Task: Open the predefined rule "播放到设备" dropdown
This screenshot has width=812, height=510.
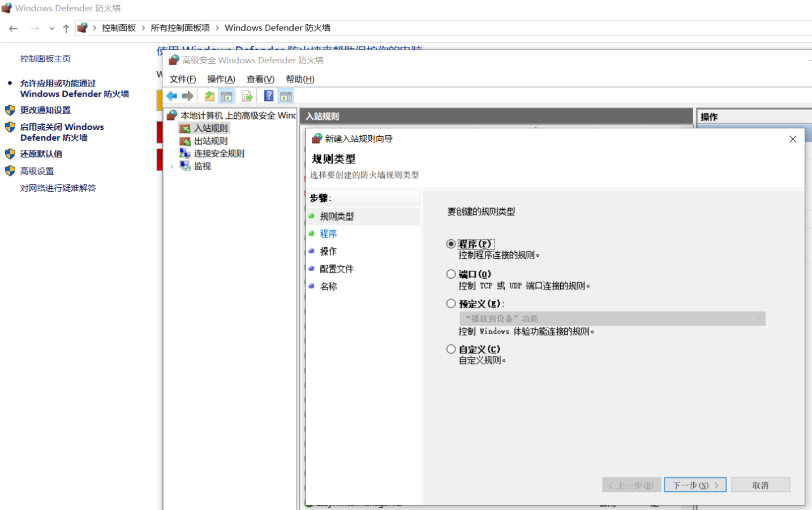Action: click(612, 319)
